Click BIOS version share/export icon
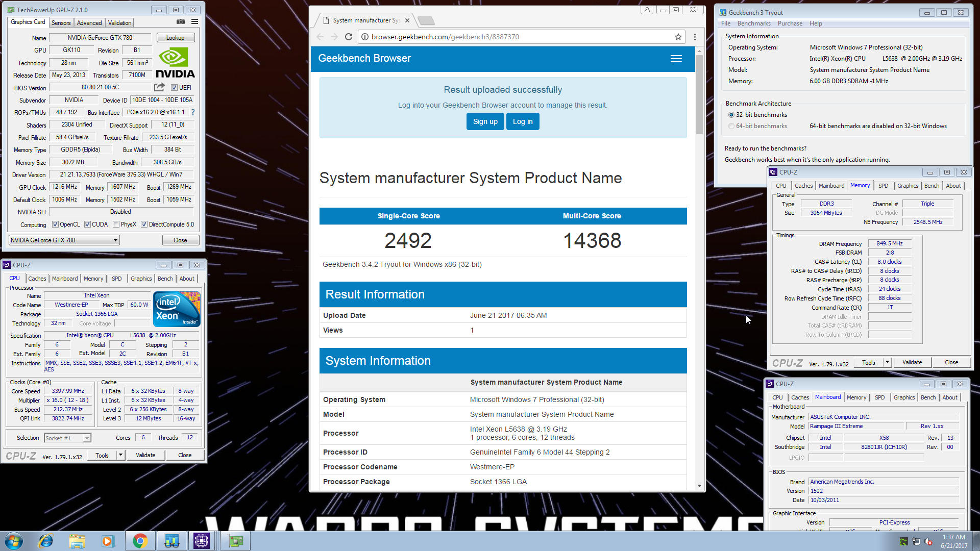980x551 pixels. [159, 87]
